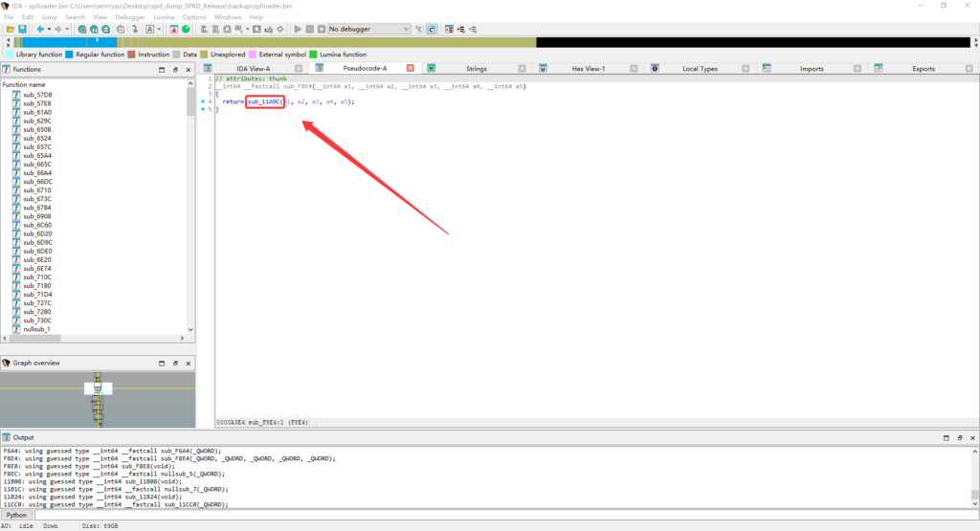Switch to the Strings tab
This screenshot has height=531, width=980.
[x=477, y=69]
